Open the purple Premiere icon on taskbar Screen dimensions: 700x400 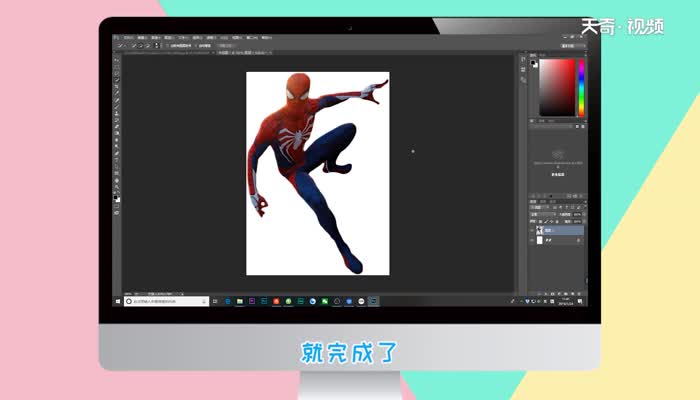click(x=252, y=301)
